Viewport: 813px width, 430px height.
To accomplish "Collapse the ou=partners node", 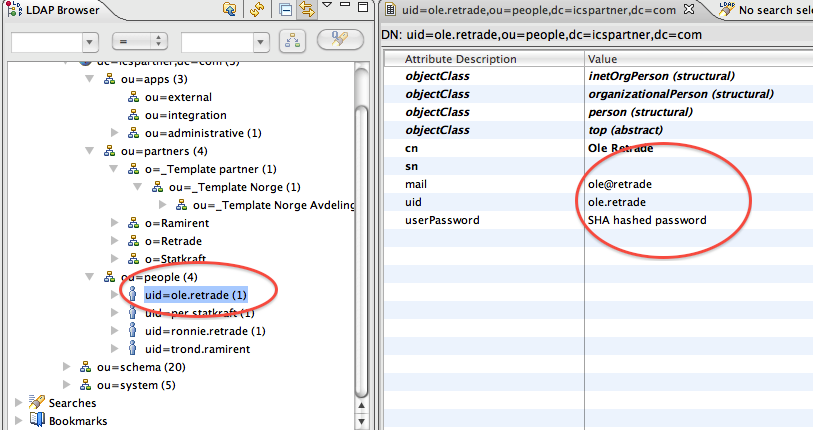I will click(90, 151).
